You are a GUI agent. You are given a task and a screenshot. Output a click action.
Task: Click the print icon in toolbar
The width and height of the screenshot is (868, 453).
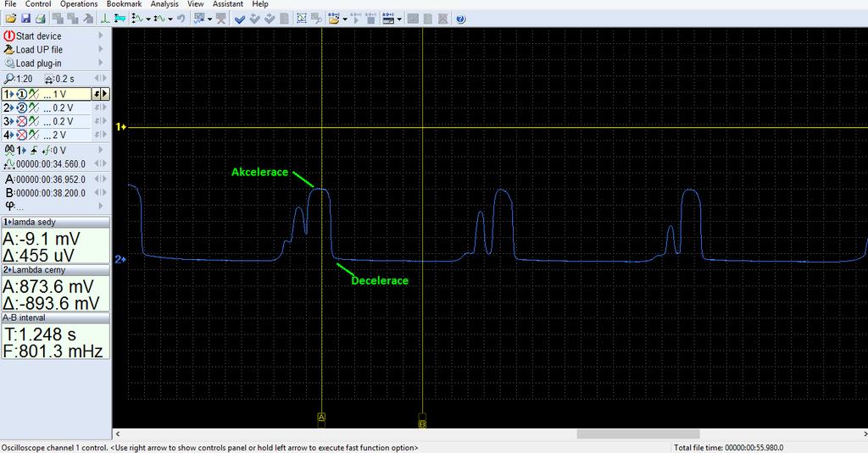coord(40,19)
